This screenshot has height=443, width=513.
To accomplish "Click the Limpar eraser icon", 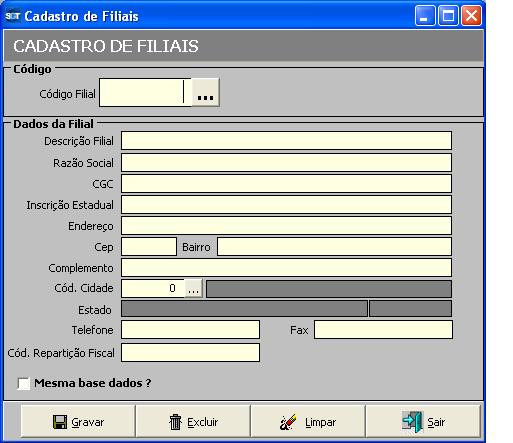I will (288, 422).
